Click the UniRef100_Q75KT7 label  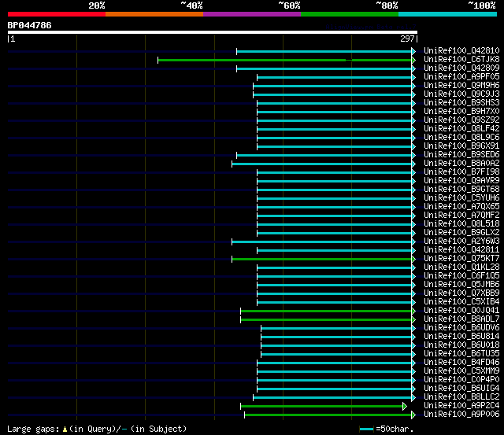click(461, 259)
